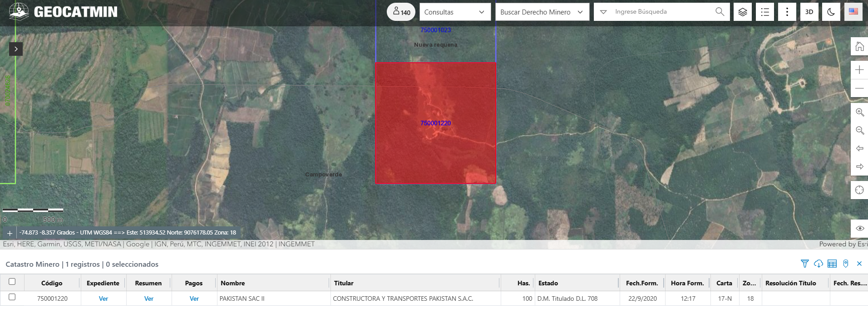Go to next map extent

click(x=859, y=166)
